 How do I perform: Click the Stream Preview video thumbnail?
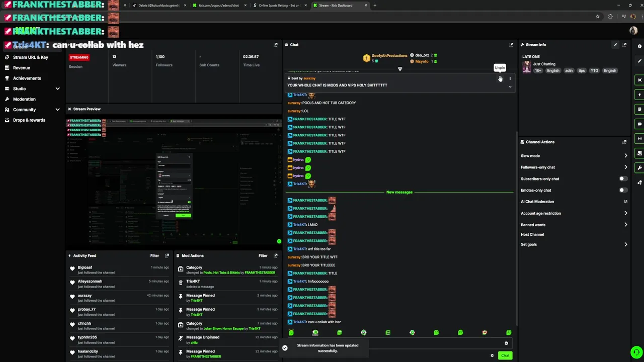pos(174,181)
